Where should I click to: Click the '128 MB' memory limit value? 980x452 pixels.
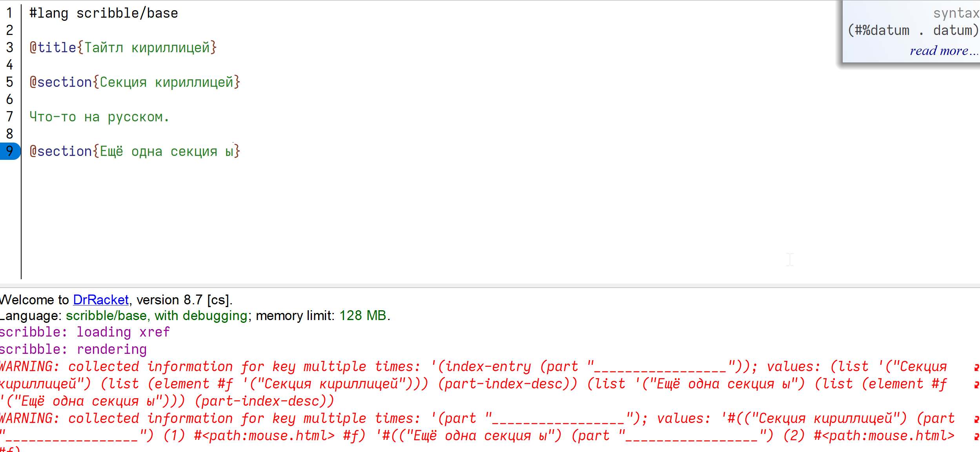363,316
